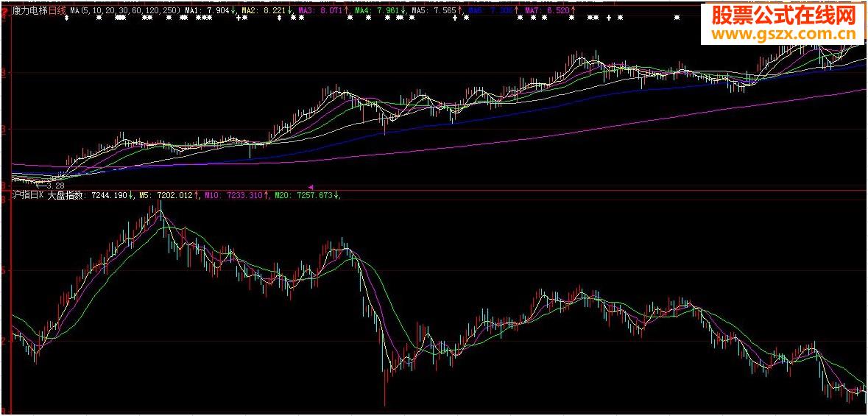Click the 日线 period label
The width and height of the screenshot is (868, 416).
coord(57,10)
